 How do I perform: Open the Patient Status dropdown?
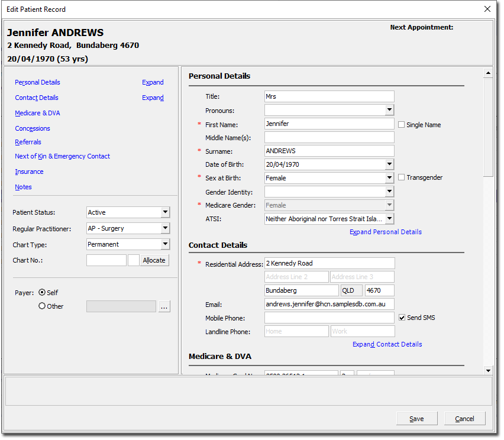point(165,212)
